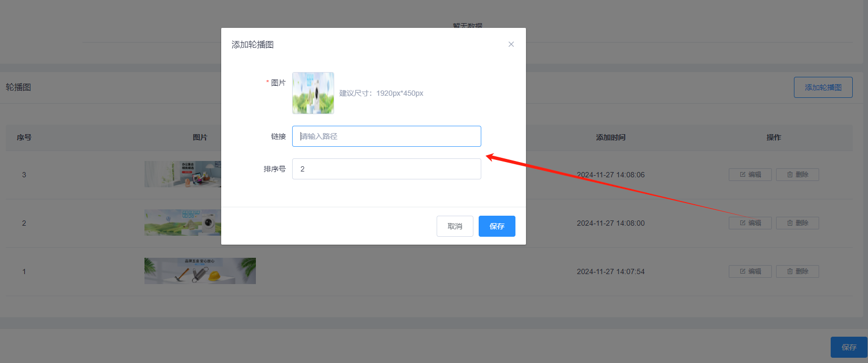Edit the carousel row added at 14:08:00
Viewport: 868px width, 363px height.
(x=750, y=223)
